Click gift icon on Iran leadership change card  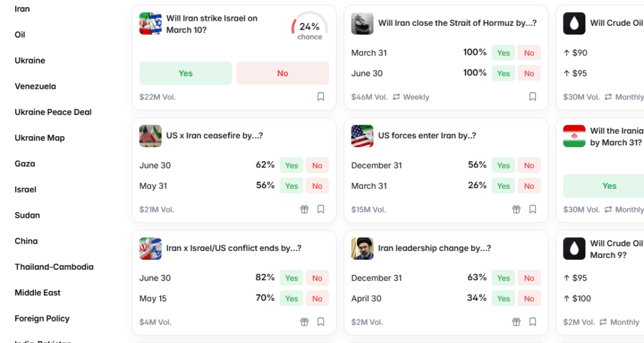(x=516, y=322)
